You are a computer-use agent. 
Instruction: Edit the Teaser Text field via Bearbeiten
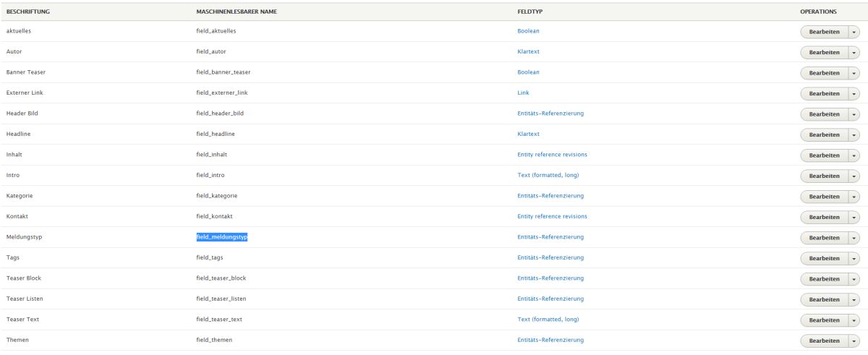[824, 320]
